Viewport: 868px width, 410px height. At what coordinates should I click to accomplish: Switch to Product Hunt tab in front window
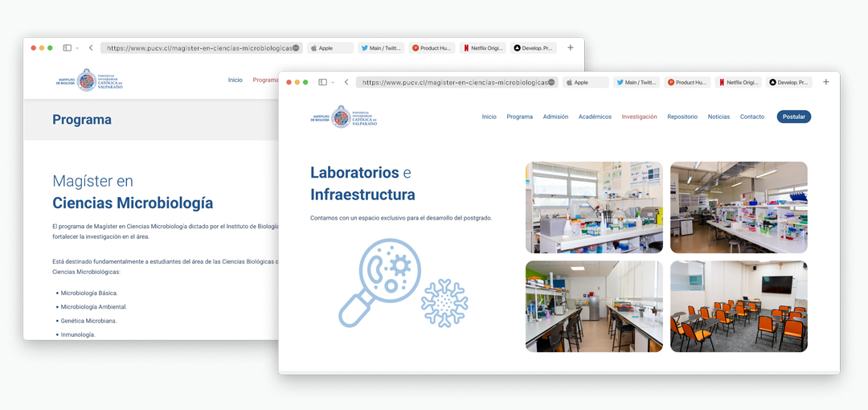(x=687, y=82)
